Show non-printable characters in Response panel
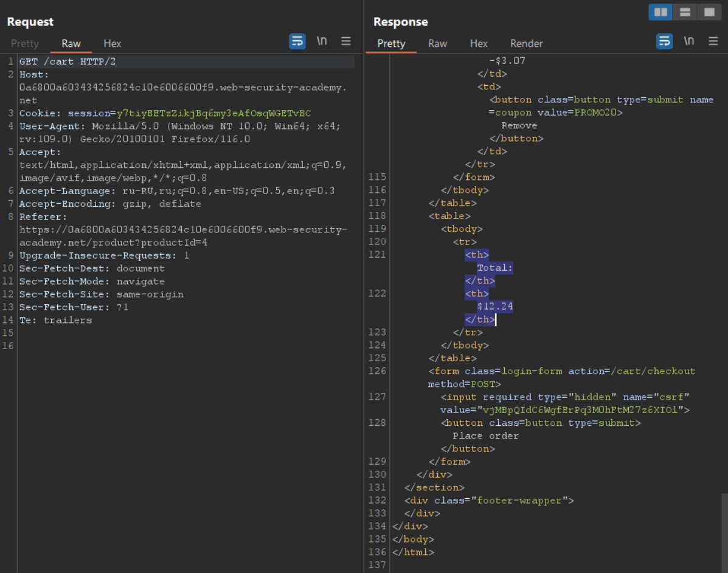728x573 pixels. pos(689,41)
